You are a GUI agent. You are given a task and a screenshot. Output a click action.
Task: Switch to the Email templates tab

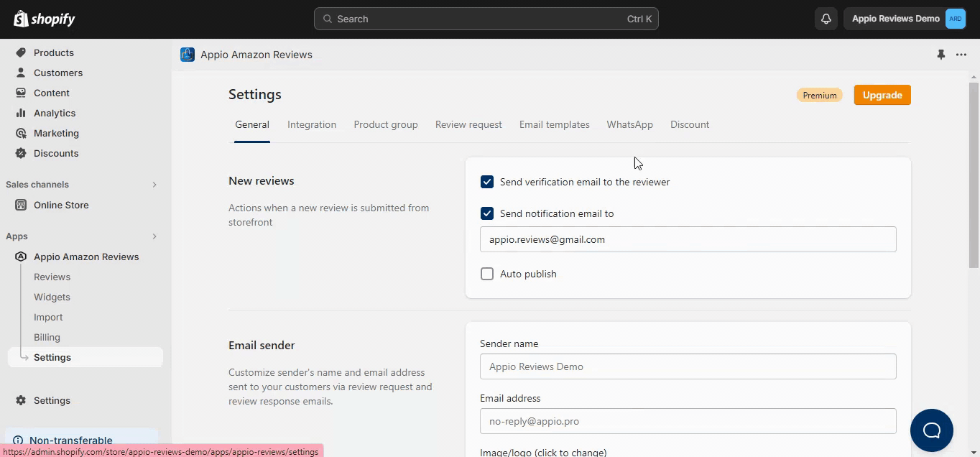554,124
